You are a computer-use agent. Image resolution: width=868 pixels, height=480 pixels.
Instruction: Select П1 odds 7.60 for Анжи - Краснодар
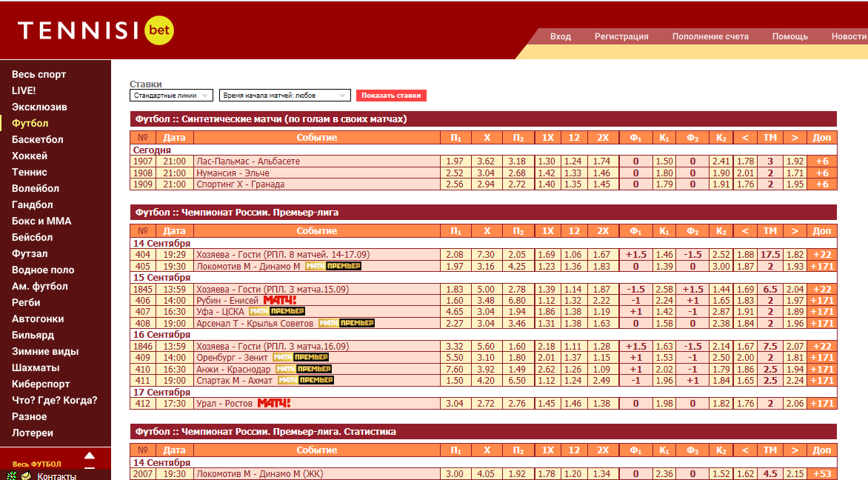455,370
